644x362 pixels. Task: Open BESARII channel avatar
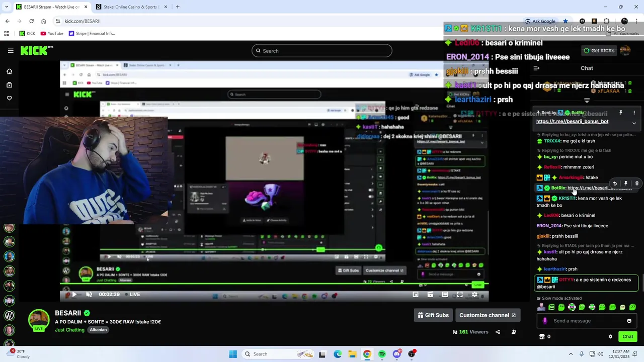tap(39, 320)
